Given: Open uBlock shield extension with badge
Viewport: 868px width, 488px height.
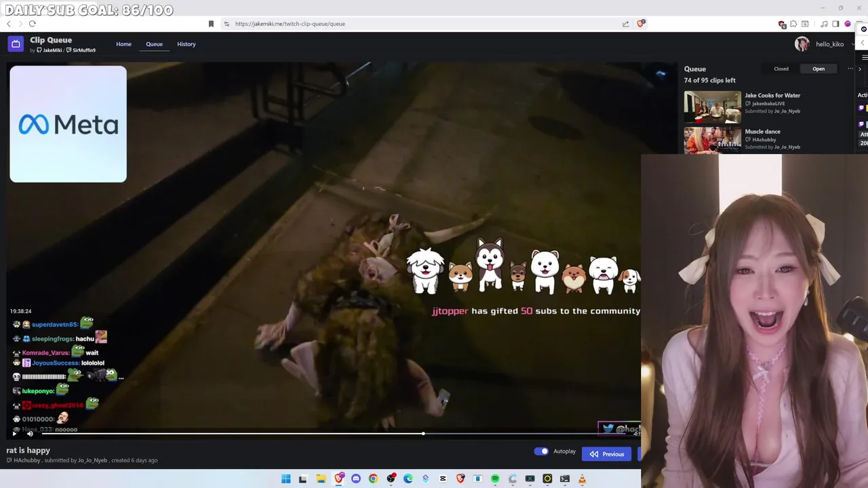Looking at the screenshot, I should tap(782, 24).
